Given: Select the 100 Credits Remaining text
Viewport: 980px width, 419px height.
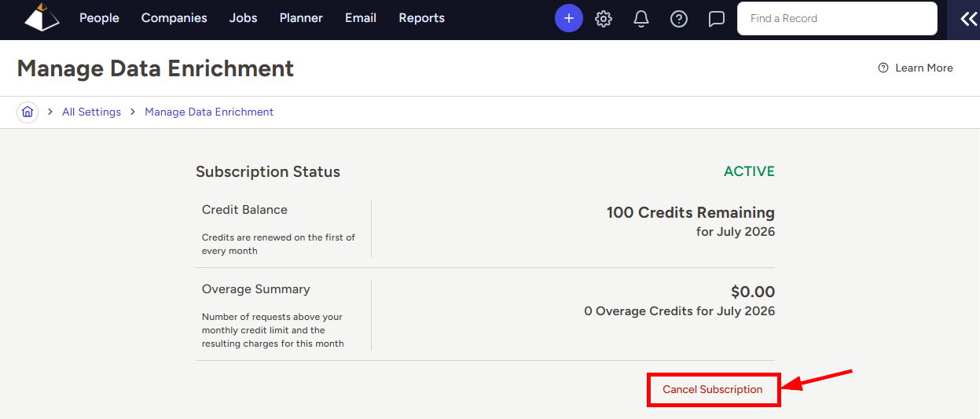Looking at the screenshot, I should click(691, 212).
